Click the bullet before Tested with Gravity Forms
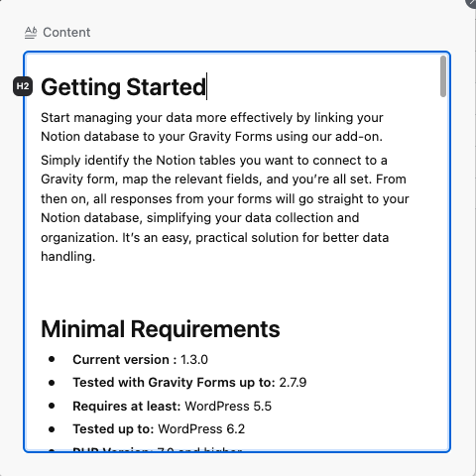 tap(52, 383)
